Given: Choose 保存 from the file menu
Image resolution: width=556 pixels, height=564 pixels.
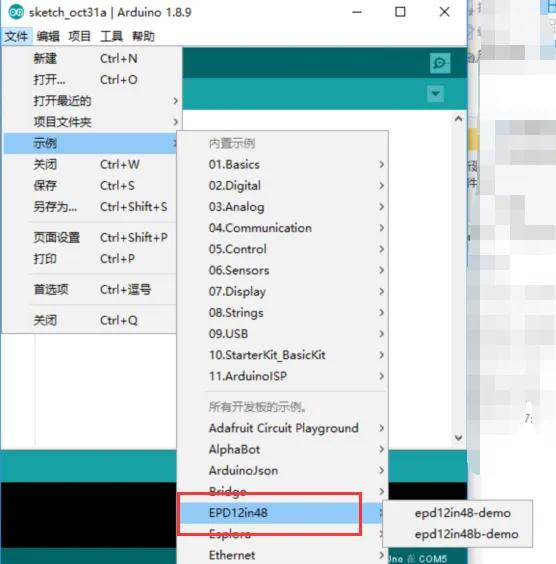Looking at the screenshot, I should point(90,186).
